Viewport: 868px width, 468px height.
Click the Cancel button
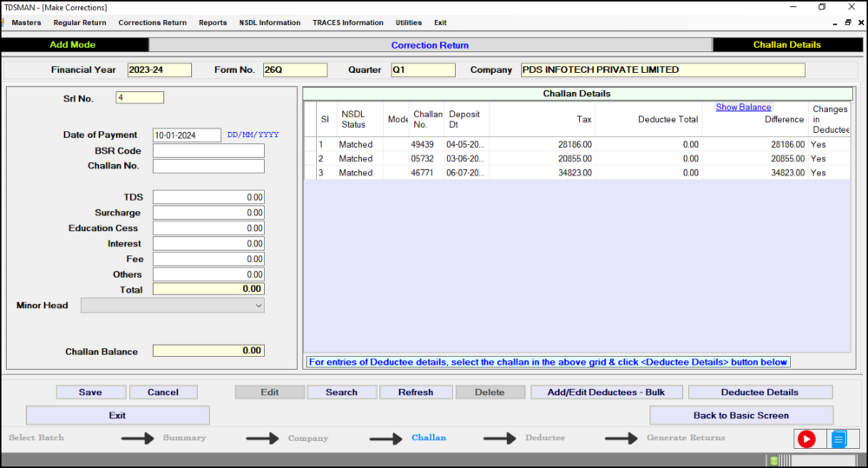[163, 392]
